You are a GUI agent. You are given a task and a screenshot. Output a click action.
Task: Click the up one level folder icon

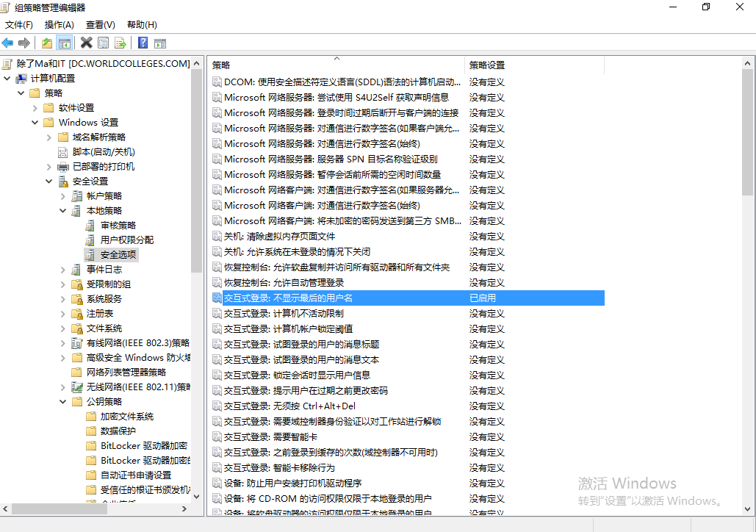[47, 43]
